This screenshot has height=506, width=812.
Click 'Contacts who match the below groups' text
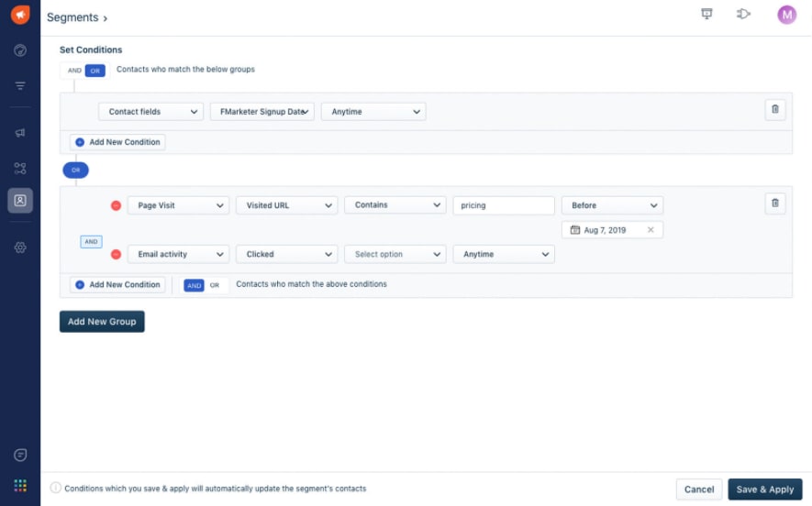click(185, 70)
